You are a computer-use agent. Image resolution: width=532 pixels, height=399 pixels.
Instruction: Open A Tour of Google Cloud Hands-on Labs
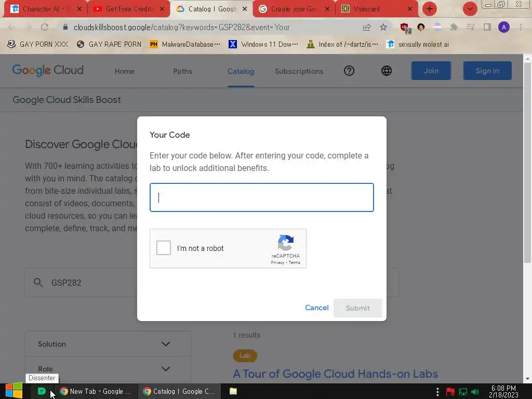(x=335, y=374)
